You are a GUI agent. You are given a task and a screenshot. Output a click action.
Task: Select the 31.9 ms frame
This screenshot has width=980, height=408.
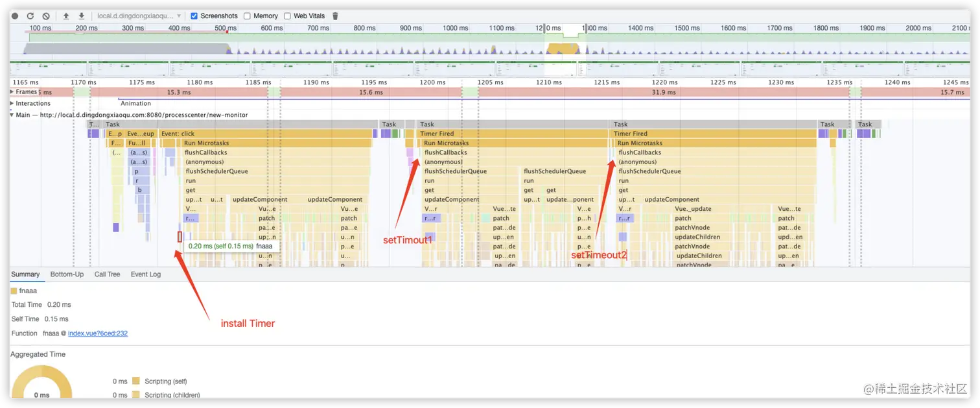(x=664, y=92)
